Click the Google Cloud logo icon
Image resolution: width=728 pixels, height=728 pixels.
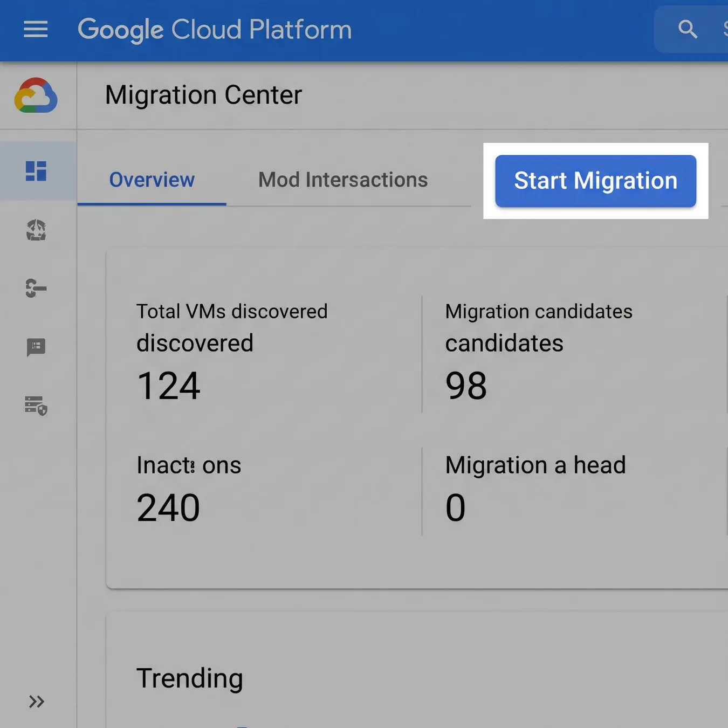(36, 95)
